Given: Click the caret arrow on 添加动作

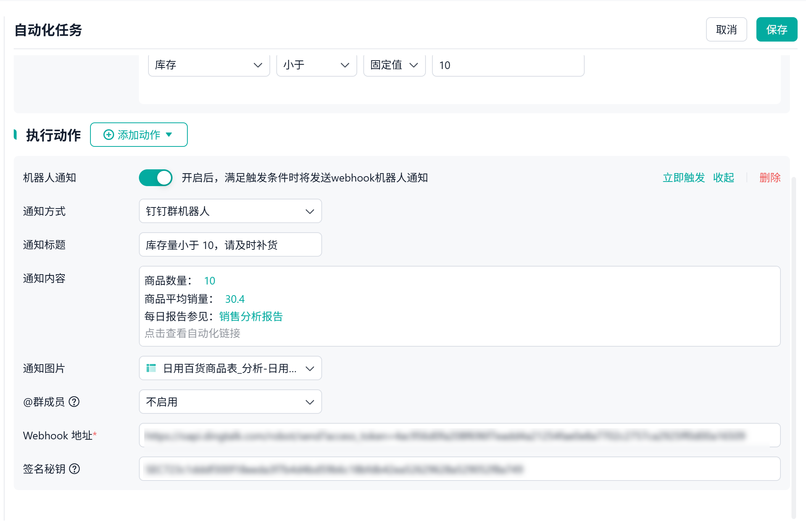Looking at the screenshot, I should pyautogui.click(x=169, y=135).
